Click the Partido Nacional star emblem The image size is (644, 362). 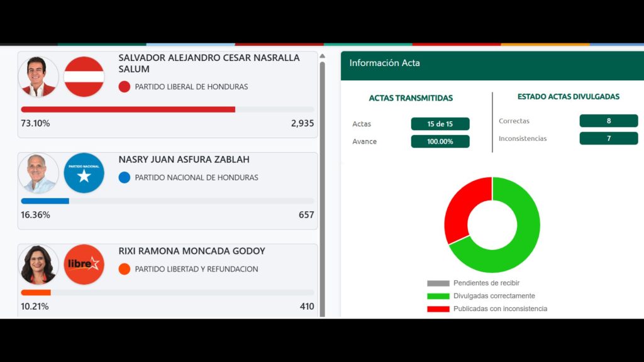click(x=82, y=173)
